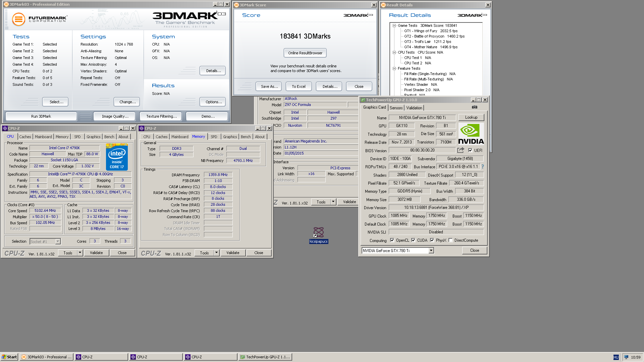Click the DRAM Frequency value 1359.8 MHz

click(218, 175)
